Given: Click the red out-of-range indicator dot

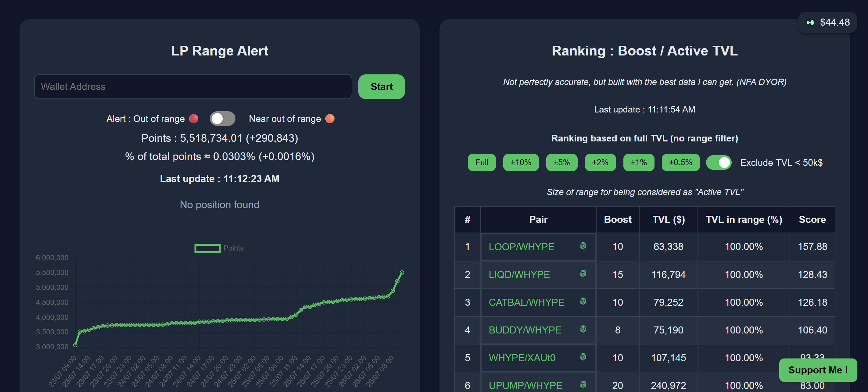Looking at the screenshot, I should click(x=194, y=119).
